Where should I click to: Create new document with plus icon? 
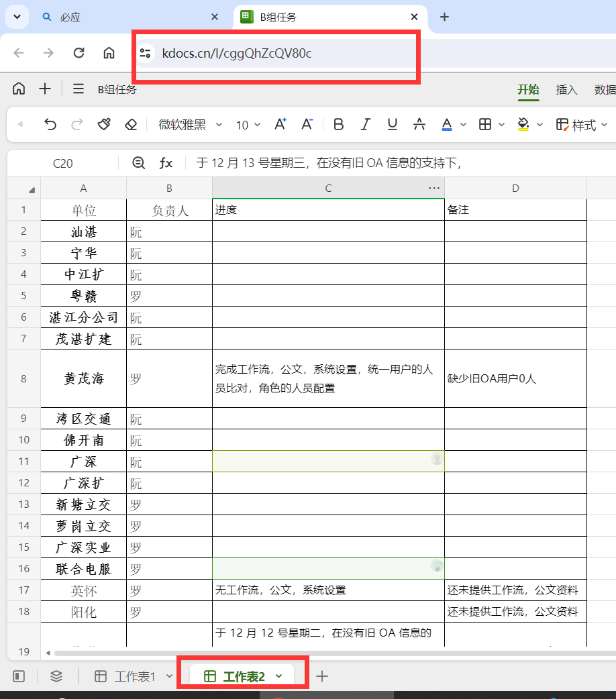pos(44,89)
